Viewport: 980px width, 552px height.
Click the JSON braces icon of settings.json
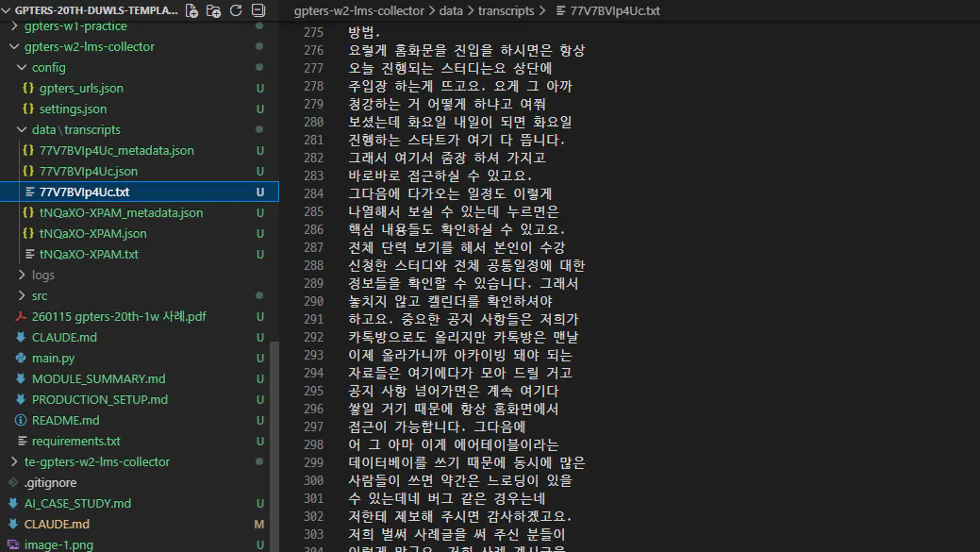(28, 109)
